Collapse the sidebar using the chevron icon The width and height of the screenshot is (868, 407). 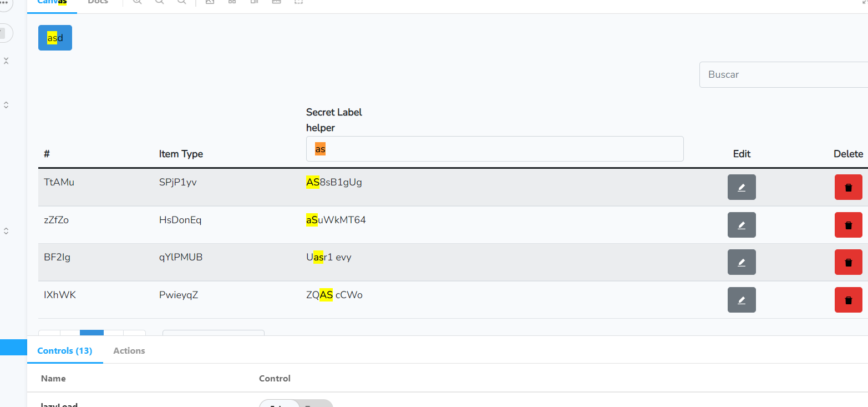coord(6,61)
